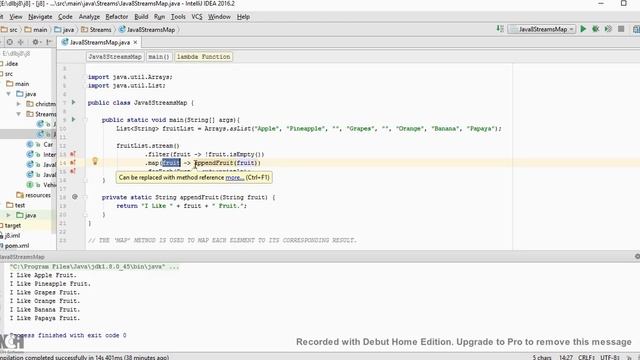Click the lambda gutter icon on line 14

pyautogui.click(x=72, y=162)
